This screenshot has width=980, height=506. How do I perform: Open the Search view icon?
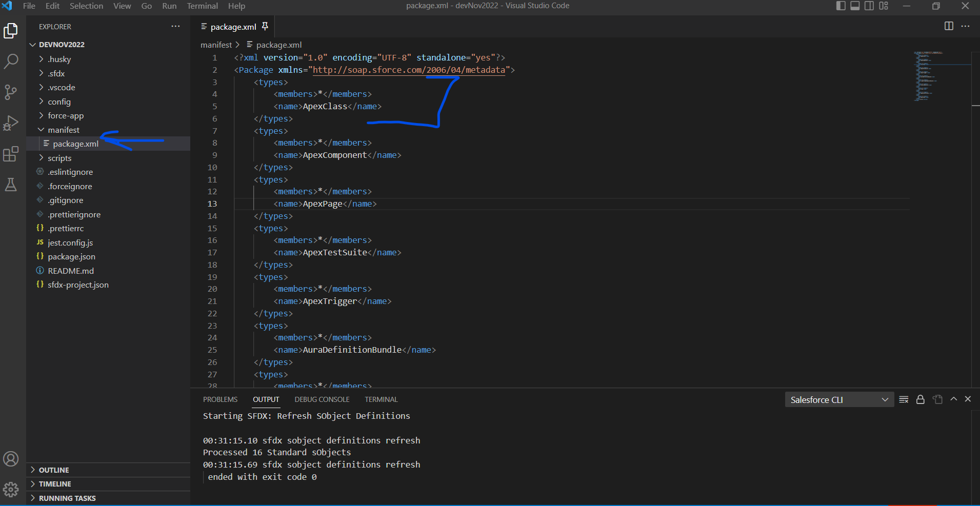click(11, 62)
